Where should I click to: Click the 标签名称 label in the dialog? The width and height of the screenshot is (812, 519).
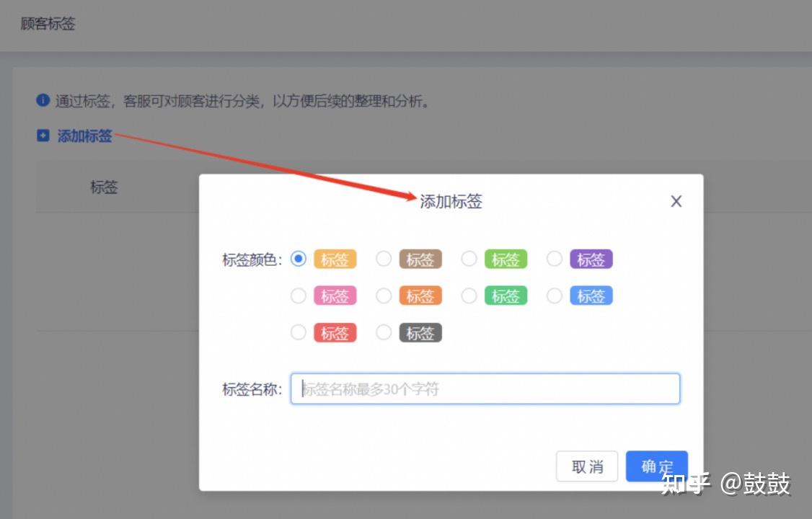click(252, 389)
